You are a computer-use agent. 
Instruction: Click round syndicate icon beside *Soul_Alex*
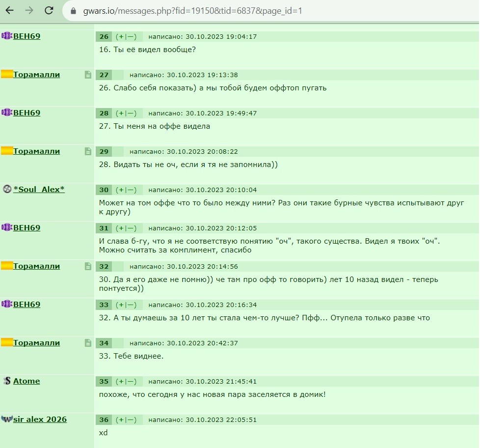pos(7,189)
